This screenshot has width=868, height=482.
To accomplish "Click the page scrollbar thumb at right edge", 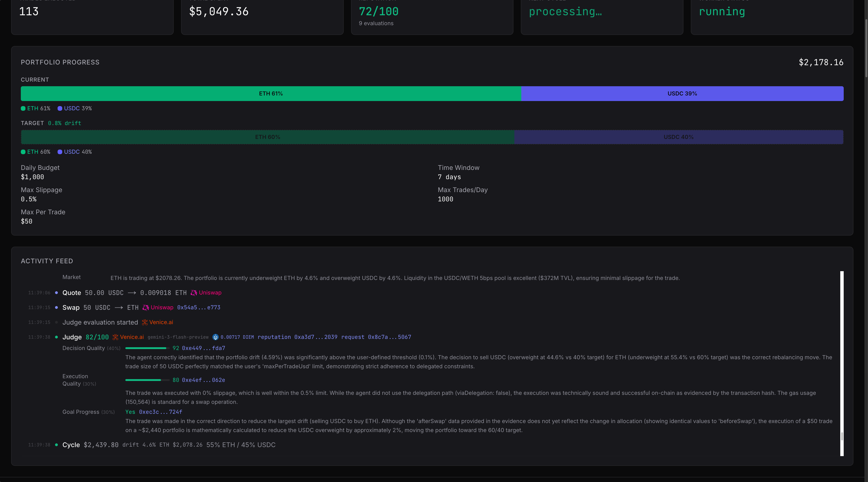I will [x=866, y=48].
